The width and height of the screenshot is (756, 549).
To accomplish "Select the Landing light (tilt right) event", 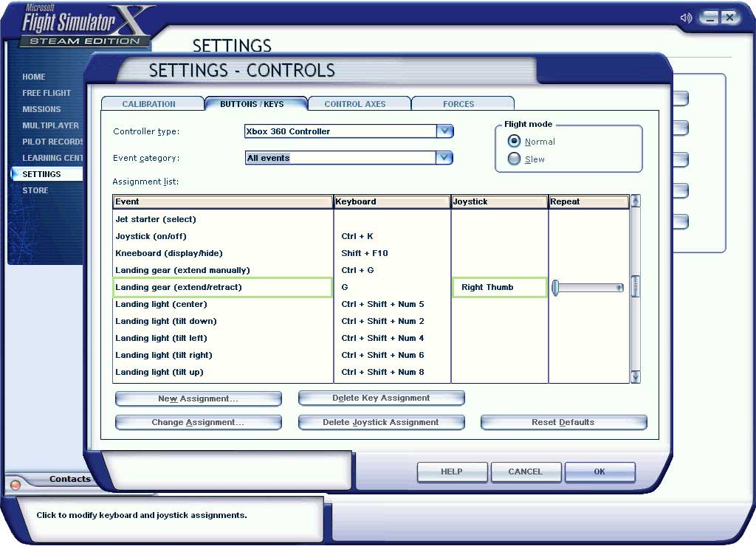I will pyautogui.click(x=164, y=355).
